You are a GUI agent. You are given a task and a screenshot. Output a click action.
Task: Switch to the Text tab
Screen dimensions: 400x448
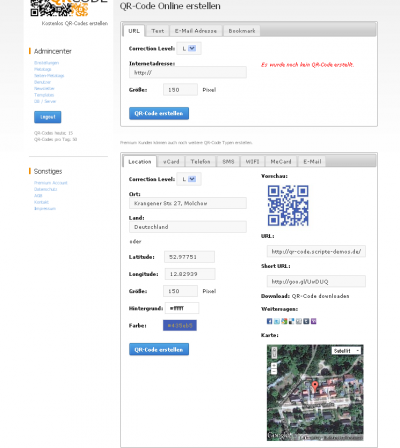pos(158,31)
